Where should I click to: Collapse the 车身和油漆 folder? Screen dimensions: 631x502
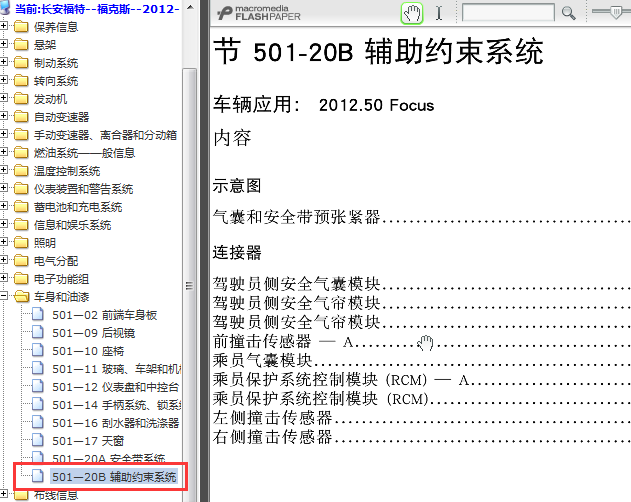click(4, 296)
